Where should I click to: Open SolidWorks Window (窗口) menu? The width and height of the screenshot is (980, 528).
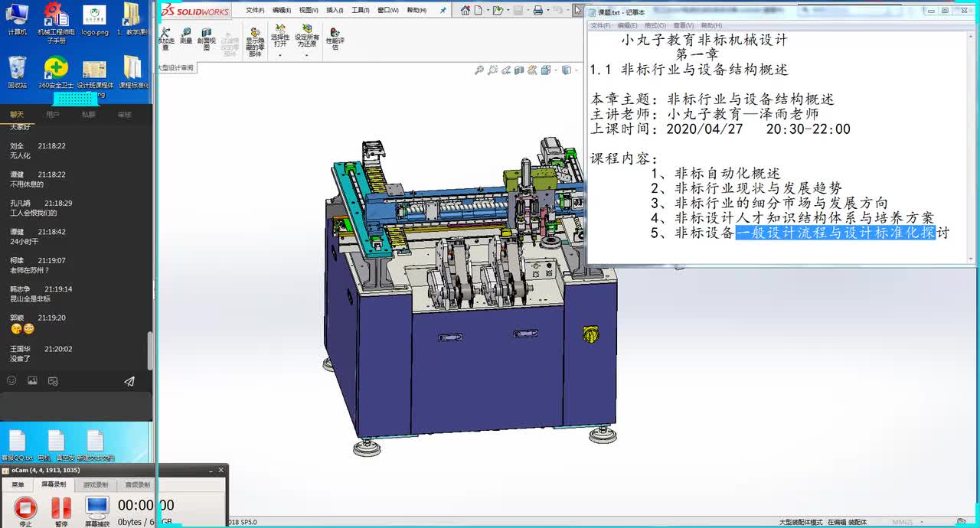(388, 11)
